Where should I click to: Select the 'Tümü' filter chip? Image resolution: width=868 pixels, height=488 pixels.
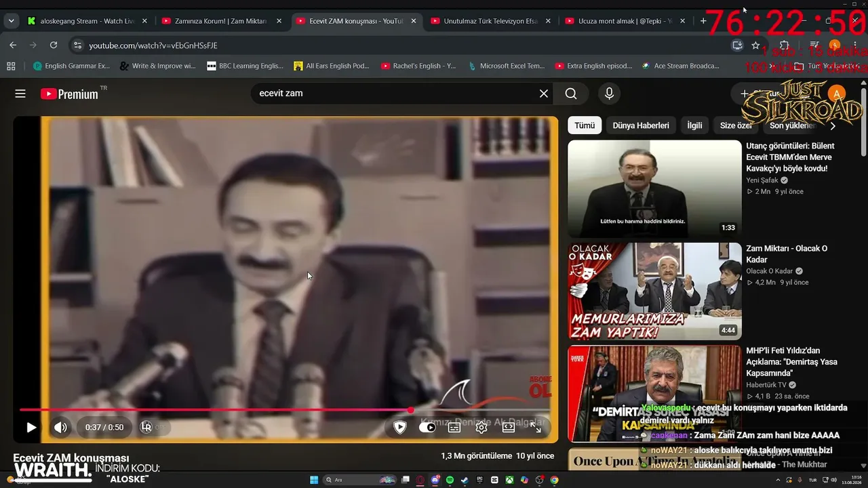point(585,125)
